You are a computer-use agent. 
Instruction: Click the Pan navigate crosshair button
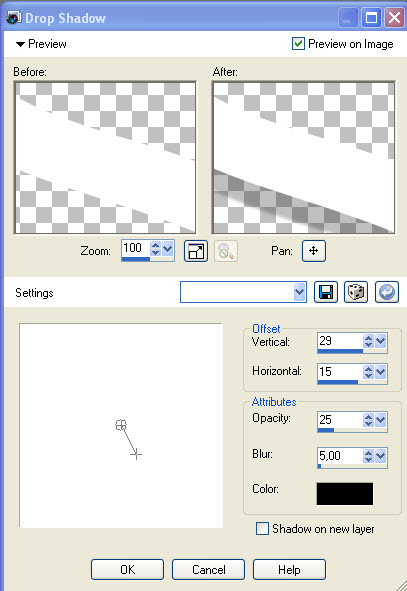(x=314, y=251)
